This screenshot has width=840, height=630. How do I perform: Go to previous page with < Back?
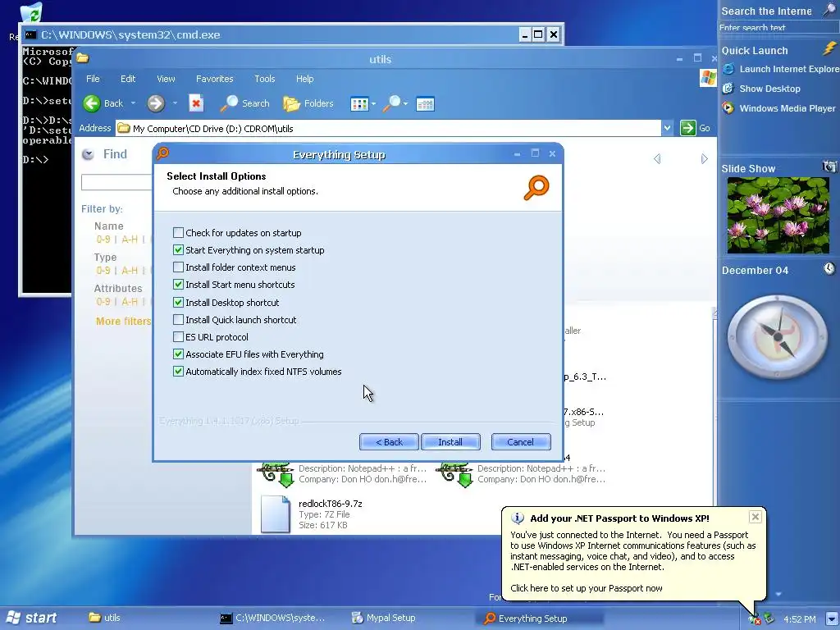click(389, 442)
